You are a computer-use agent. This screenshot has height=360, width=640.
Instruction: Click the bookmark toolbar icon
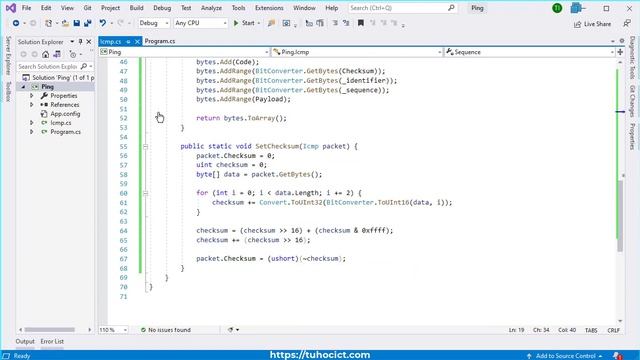361,23
